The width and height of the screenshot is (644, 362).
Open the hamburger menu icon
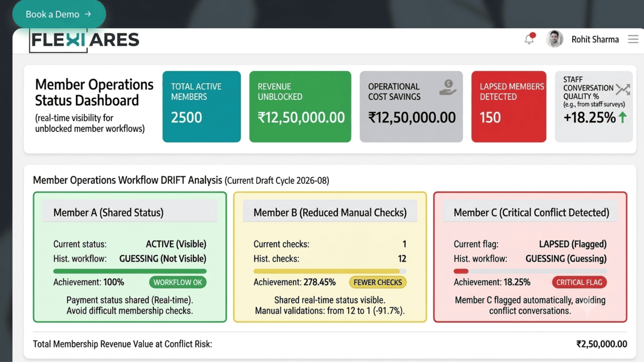(633, 39)
